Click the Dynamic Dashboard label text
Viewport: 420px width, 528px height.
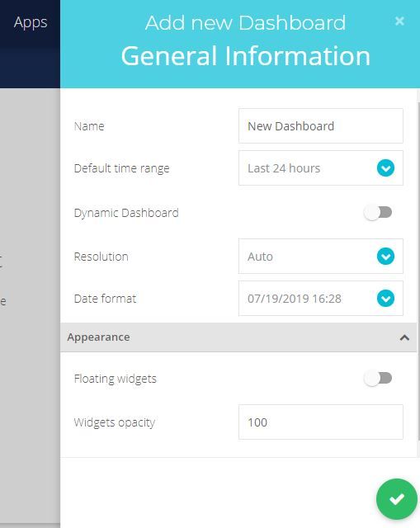pyautogui.click(x=126, y=213)
